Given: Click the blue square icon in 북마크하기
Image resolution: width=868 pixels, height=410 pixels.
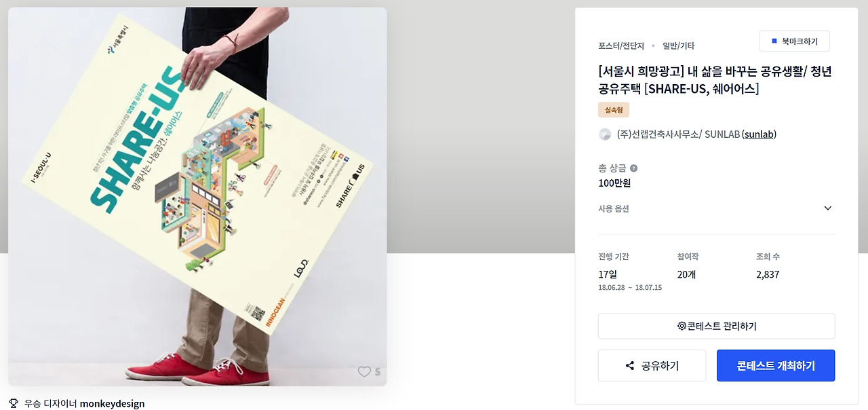Looking at the screenshot, I should point(774,41).
